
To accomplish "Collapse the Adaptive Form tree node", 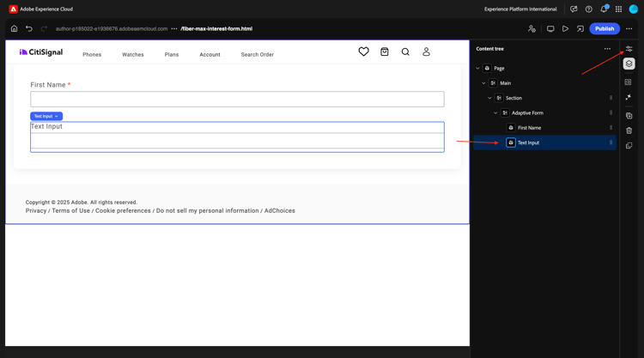I will [495, 113].
